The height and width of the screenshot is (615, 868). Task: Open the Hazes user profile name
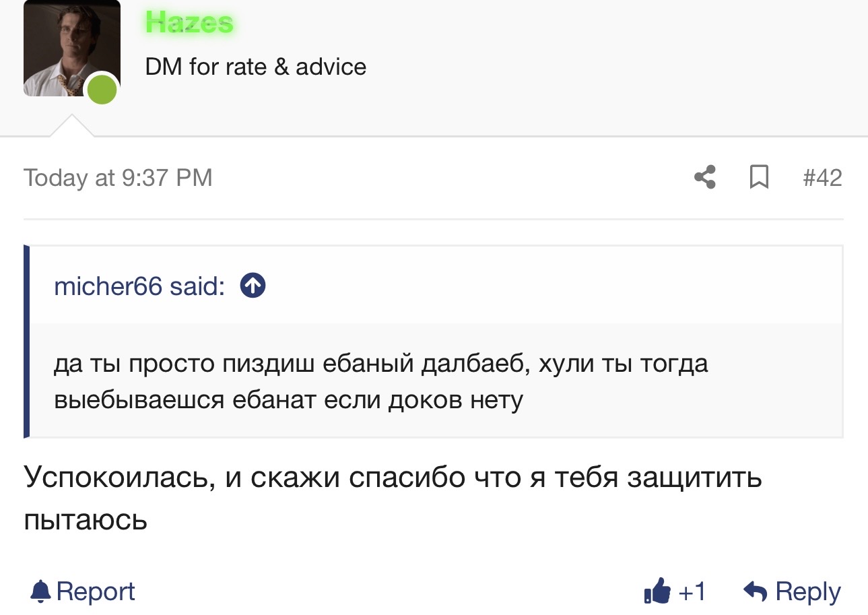pyautogui.click(x=189, y=23)
